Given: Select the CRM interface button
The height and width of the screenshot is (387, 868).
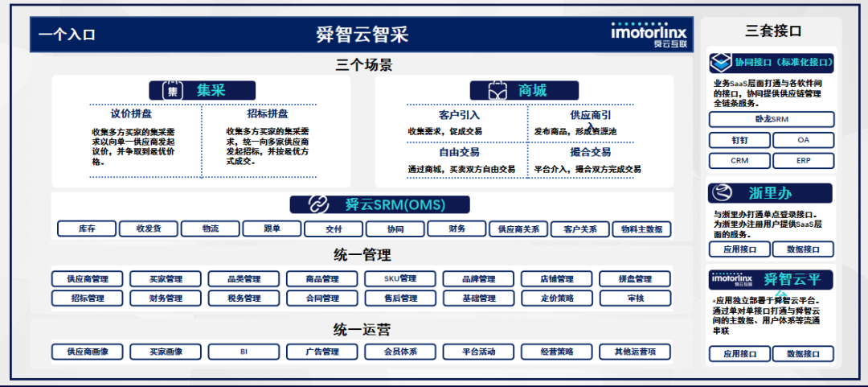Looking at the screenshot, I should (739, 161).
